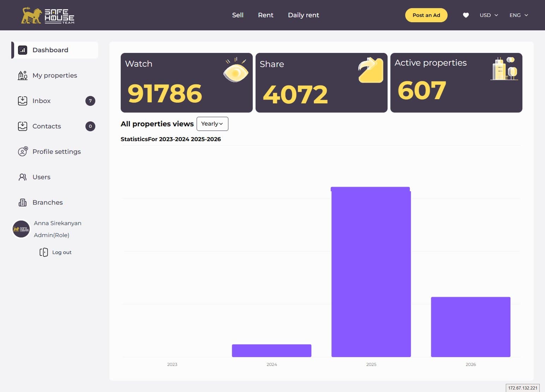
Task: Click the Active properties card title
Action: pyautogui.click(x=431, y=63)
